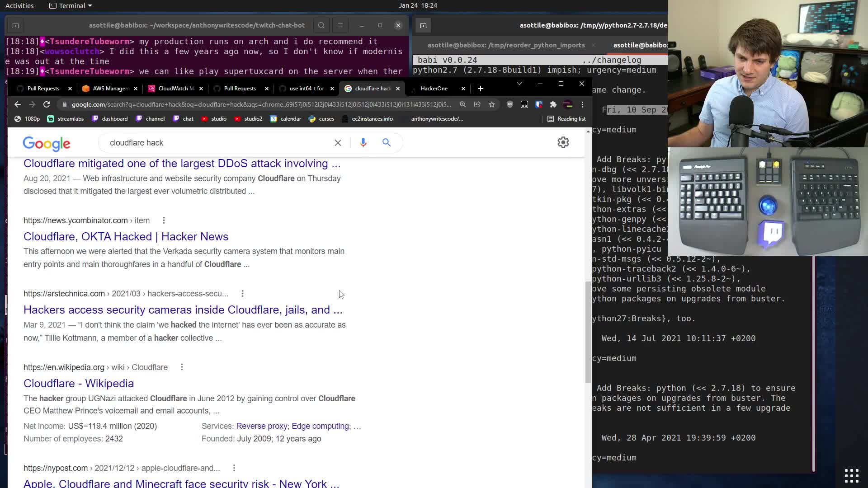The image size is (868, 488).
Task: Open the new tab button in Chrome
Action: (481, 89)
